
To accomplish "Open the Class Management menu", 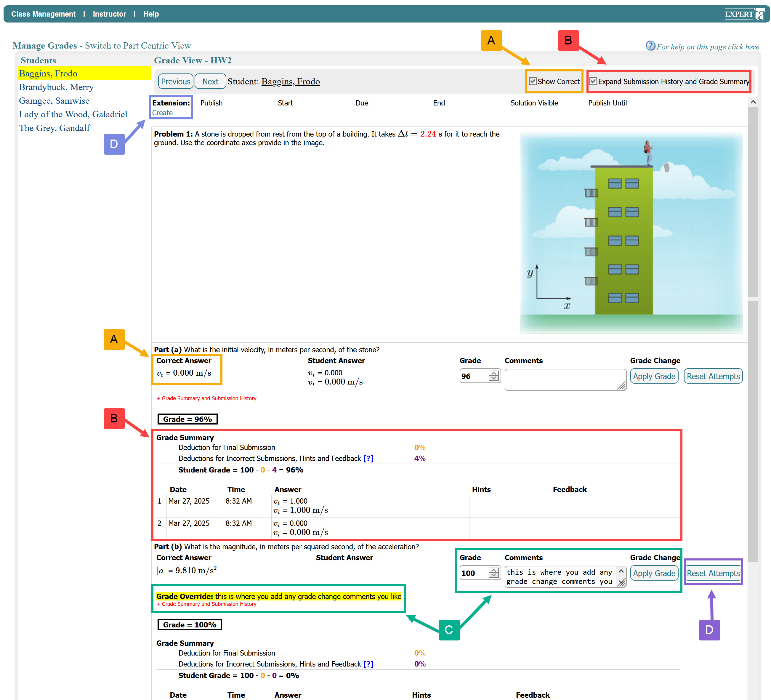I will [43, 14].
